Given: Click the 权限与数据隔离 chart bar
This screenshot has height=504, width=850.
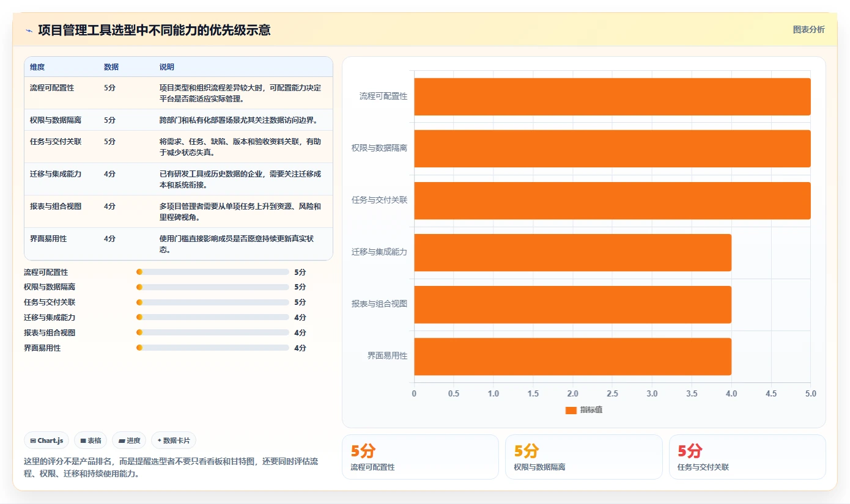Looking at the screenshot, I should (612, 148).
